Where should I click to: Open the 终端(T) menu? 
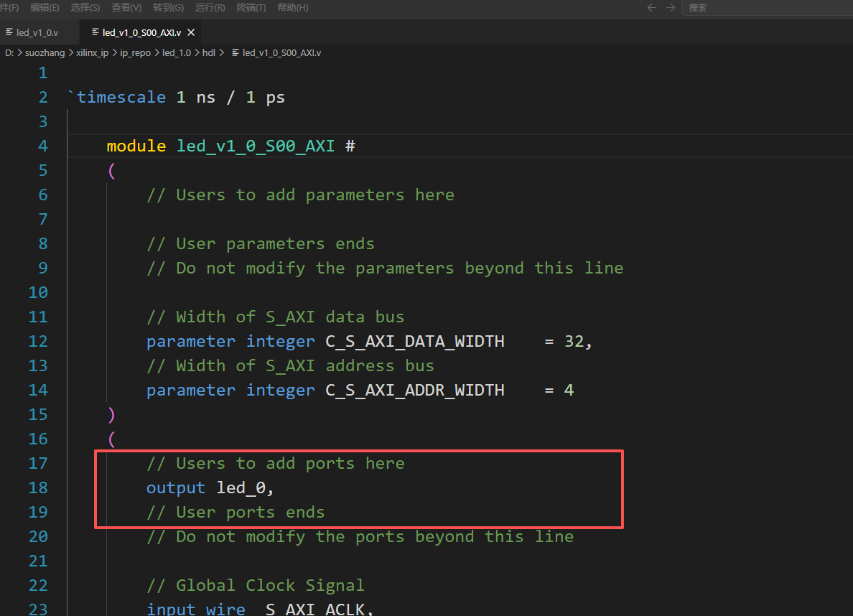(251, 8)
